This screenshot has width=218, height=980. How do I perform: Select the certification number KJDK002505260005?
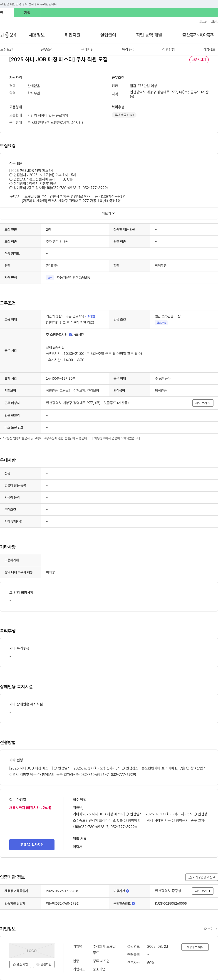pyautogui.click(x=171, y=903)
